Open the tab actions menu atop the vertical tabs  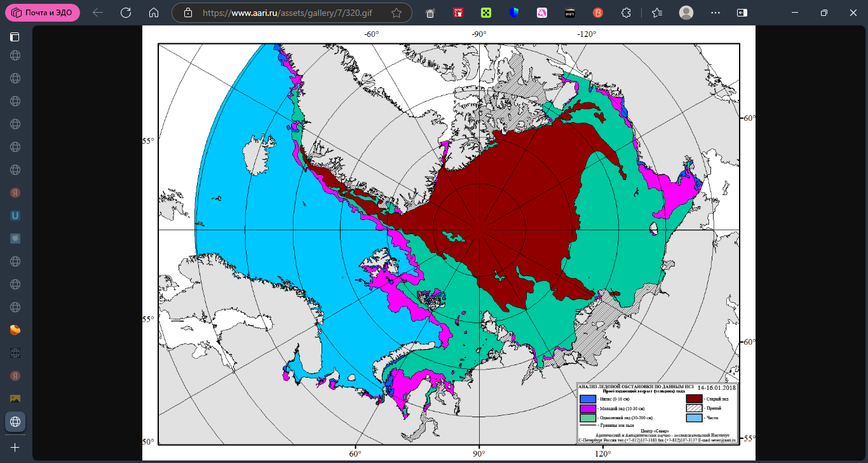point(15,37)
